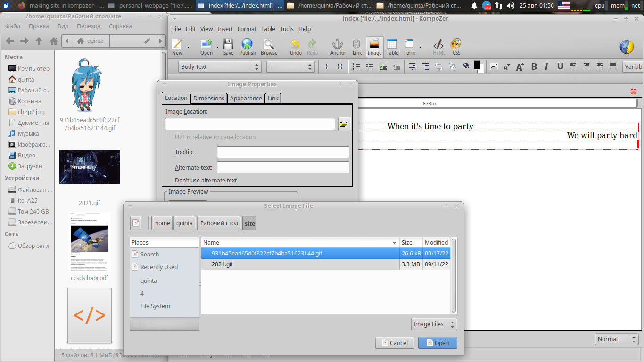The image size is (644, 362).
Task: Insert an Anchor using the toolbar icon
Action: click(x=338, y=47)
